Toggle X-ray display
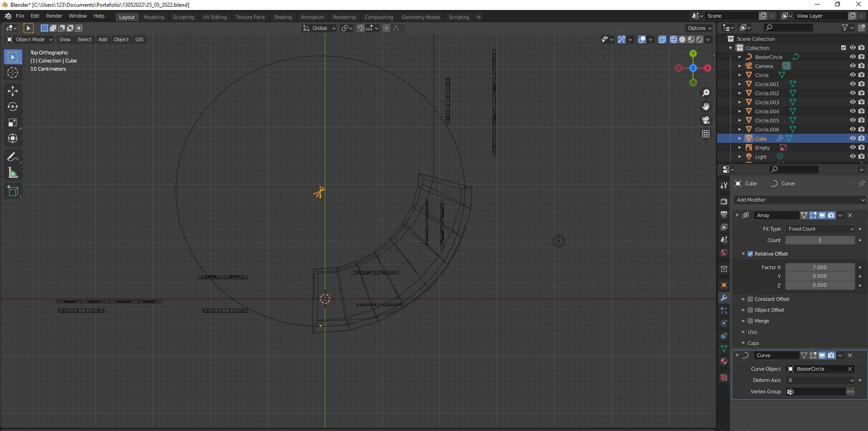The height and width of the screenshot is (431, 868). pos(662,39)
